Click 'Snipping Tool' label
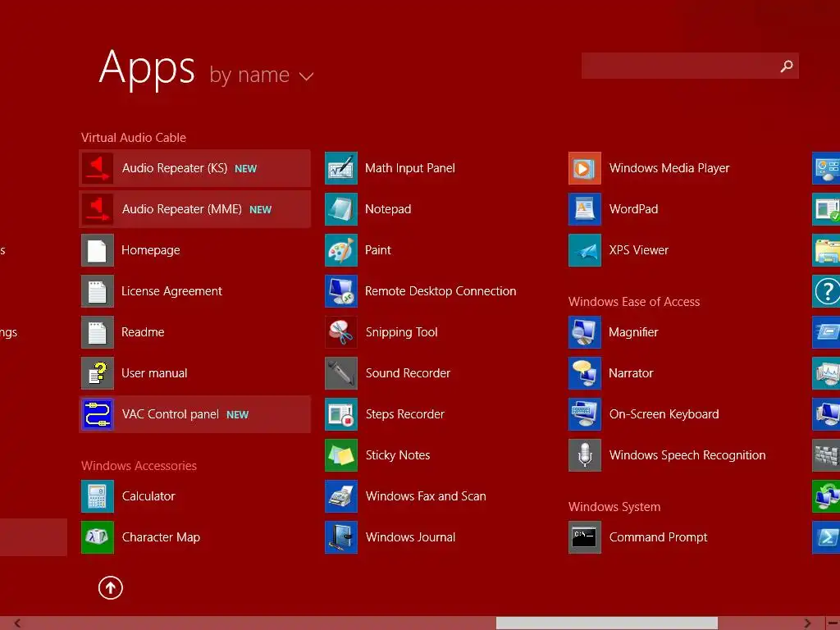The image size is (840, 630). pyautogui.click(x=401, y=332)
